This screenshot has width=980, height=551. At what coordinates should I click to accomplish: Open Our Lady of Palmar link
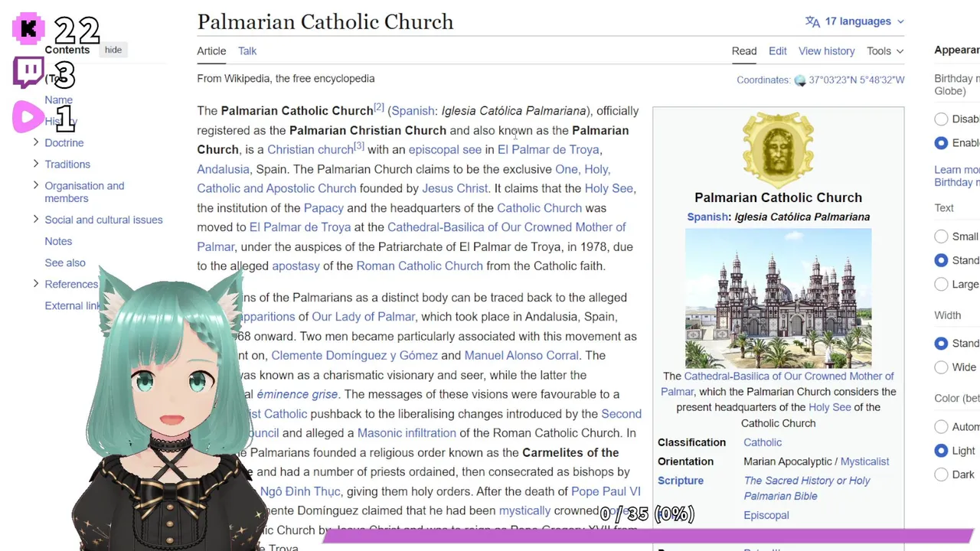(x=363, y=317)
